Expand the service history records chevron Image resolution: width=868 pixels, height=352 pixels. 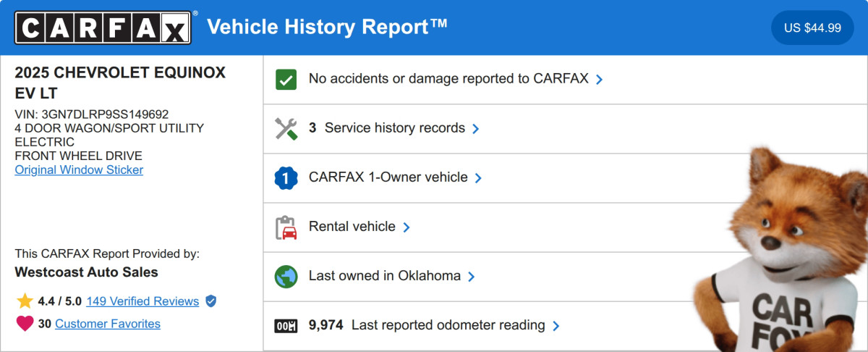click(x=475, y=129)
